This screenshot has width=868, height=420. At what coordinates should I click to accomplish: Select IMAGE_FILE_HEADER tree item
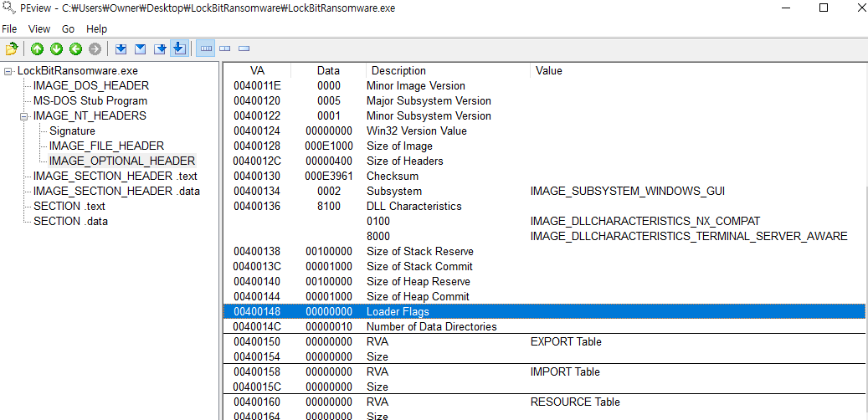106,146
